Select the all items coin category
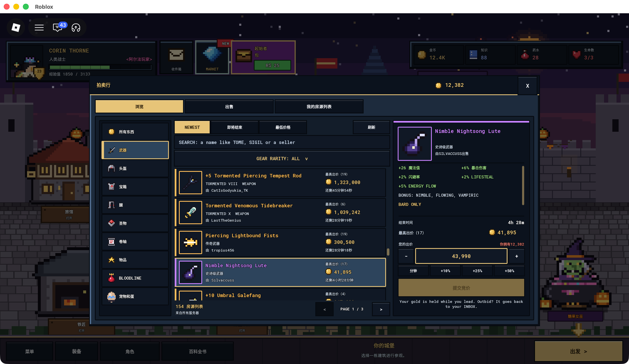Viewport: 629px width, 364px height. tap(135, 132)
